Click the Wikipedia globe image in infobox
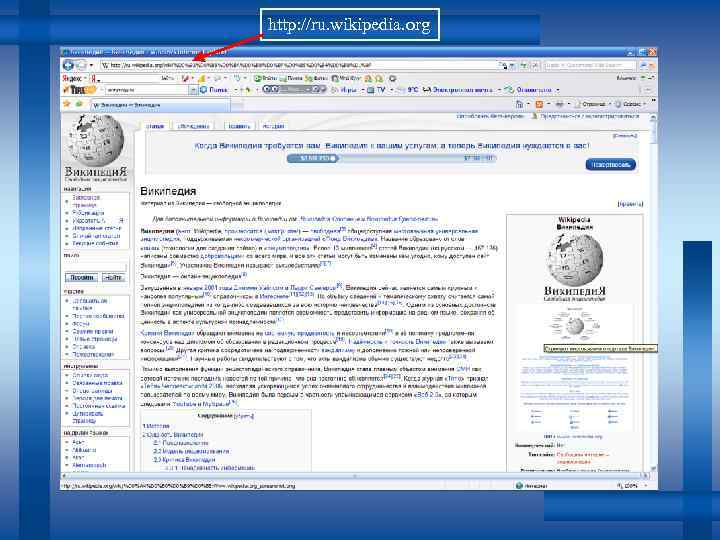The height and width of the screenshot is (540, 720). [x=574, y=260]
